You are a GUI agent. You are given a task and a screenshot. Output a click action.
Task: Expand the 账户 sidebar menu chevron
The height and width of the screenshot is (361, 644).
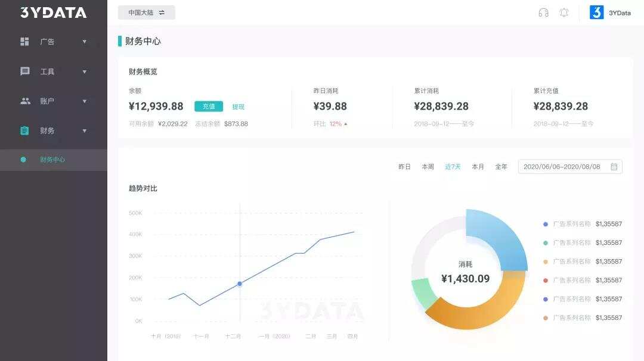[x=85, y=101]
